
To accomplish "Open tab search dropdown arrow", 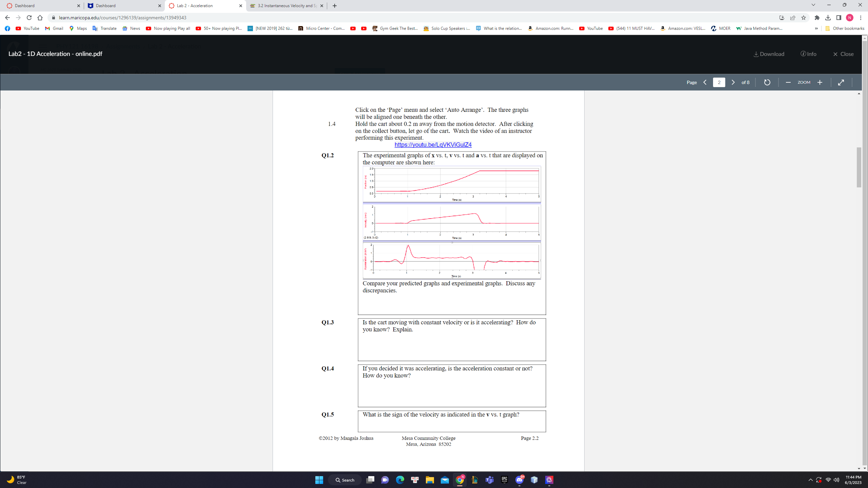I will point(813,5).
